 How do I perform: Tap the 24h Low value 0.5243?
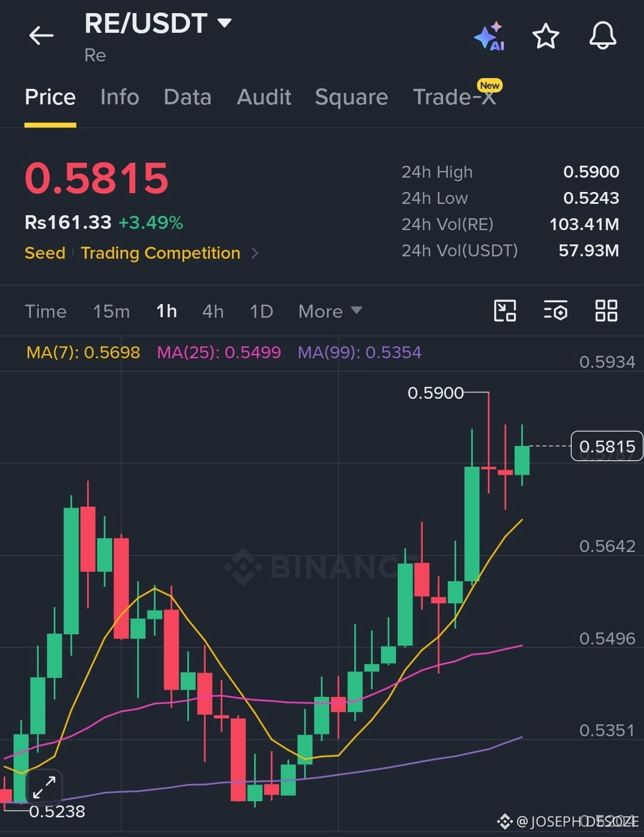pyautogui.click(x=591, y=198)
